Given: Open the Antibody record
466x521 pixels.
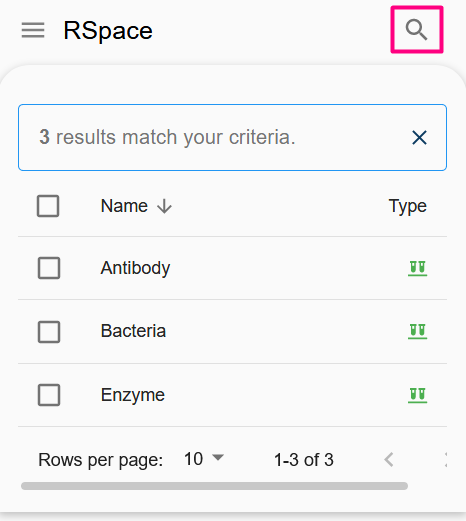Looking at the screenshot, I should tap(135, 268).
